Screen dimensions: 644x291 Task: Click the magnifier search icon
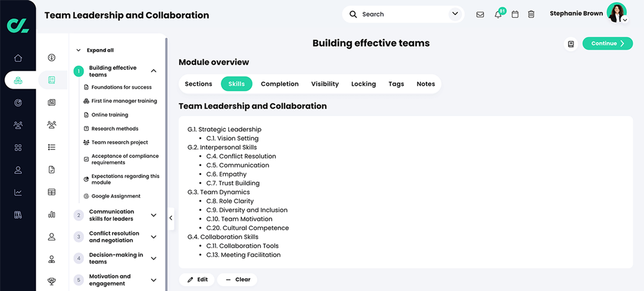(x=353, y=15)
